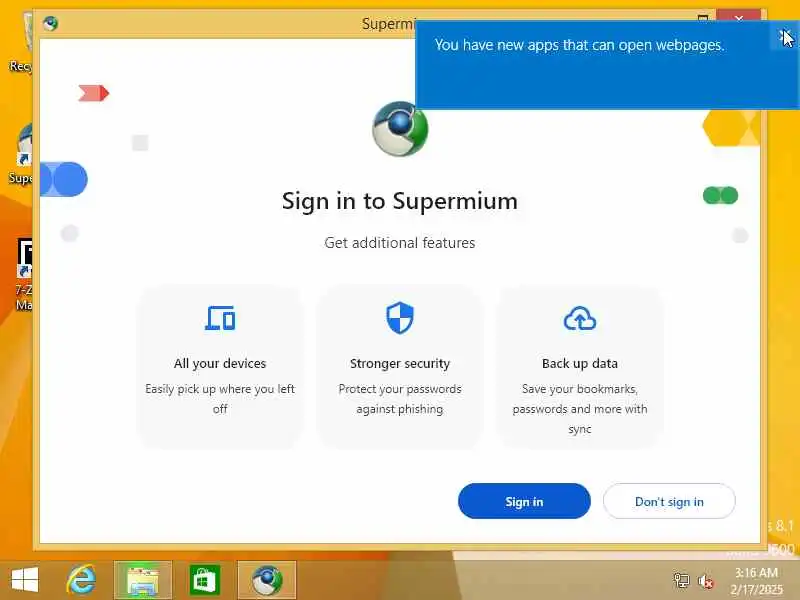
Task: Click the Back up data title
Action: 580,363
